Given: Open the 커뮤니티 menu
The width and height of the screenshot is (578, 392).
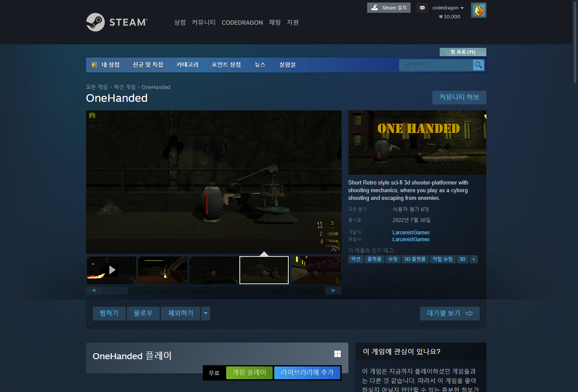Looking at the screenshot, I should (204, 23).
